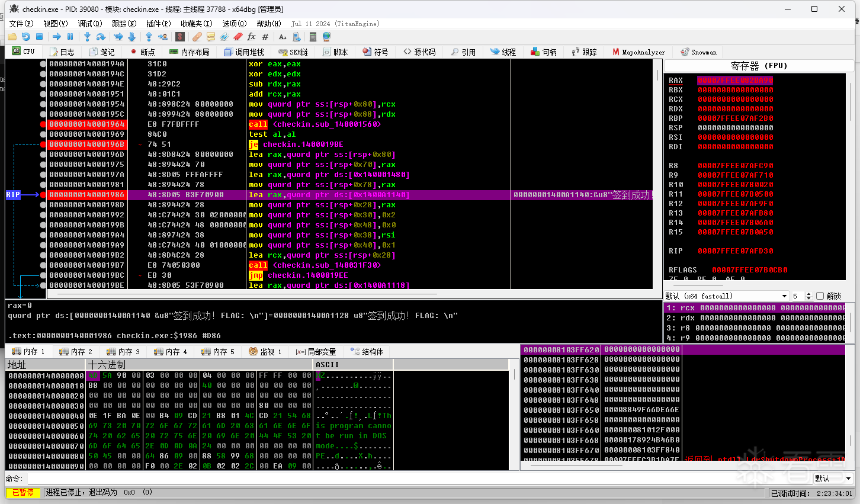Toggle breakpoint dot at 000000014000194A
Viewport: 860px width, 504px height.
43,64
